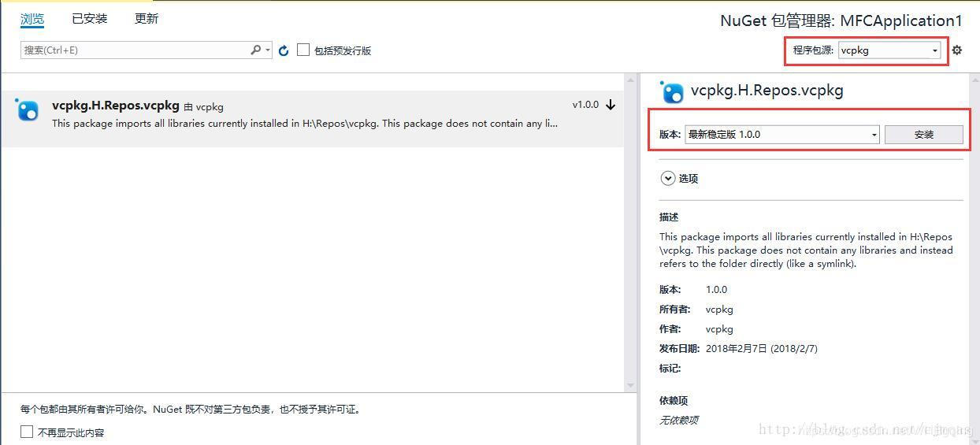Click the NuGet license disclaimer text
Screen dimensions: 980x445
pyautogui.click(x=190, y=410)
